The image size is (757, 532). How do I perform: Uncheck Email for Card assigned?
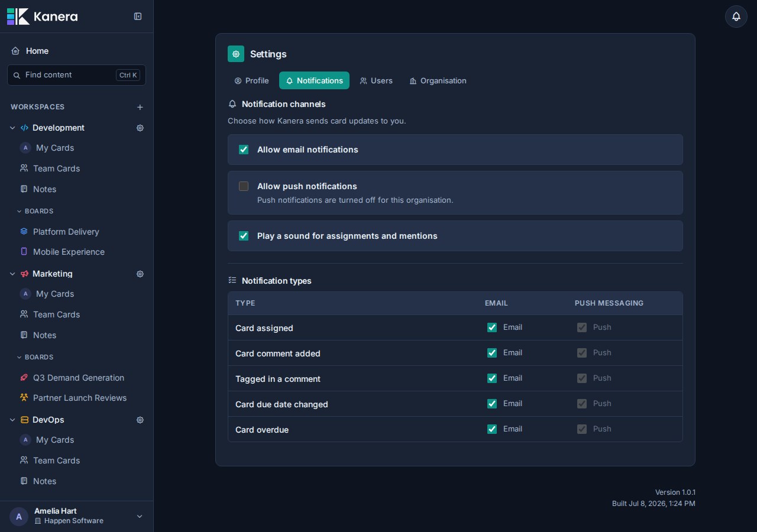(x=492, y=327)
